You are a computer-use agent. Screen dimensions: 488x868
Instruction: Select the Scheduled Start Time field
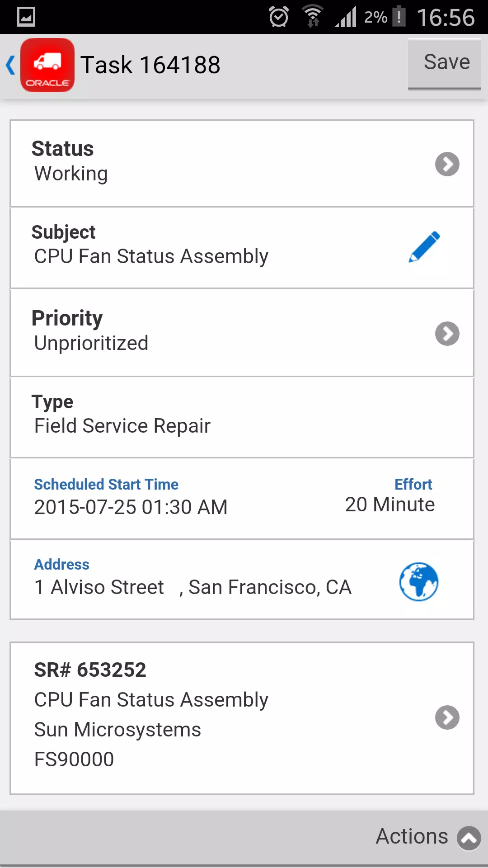(x=131, y=497)
